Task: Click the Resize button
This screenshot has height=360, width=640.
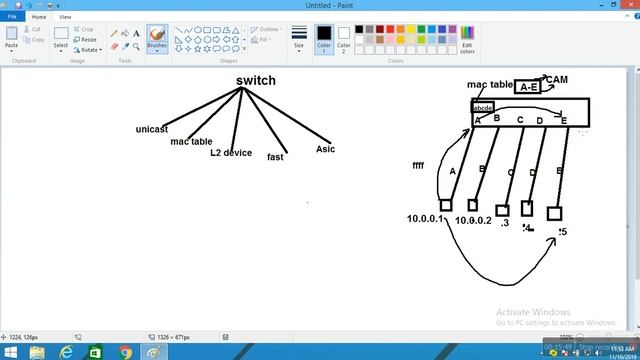Action: pyautogui.click(x=85, y=40)
